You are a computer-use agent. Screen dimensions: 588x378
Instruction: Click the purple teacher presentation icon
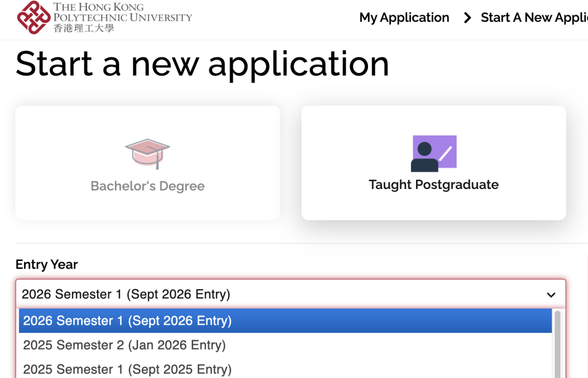point(434,154)
